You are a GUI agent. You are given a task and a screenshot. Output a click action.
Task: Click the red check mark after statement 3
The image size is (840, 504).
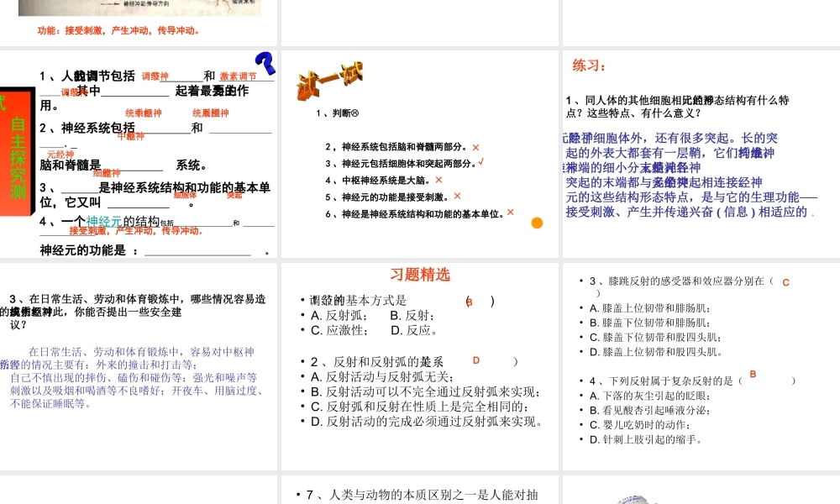click(481, 162)
